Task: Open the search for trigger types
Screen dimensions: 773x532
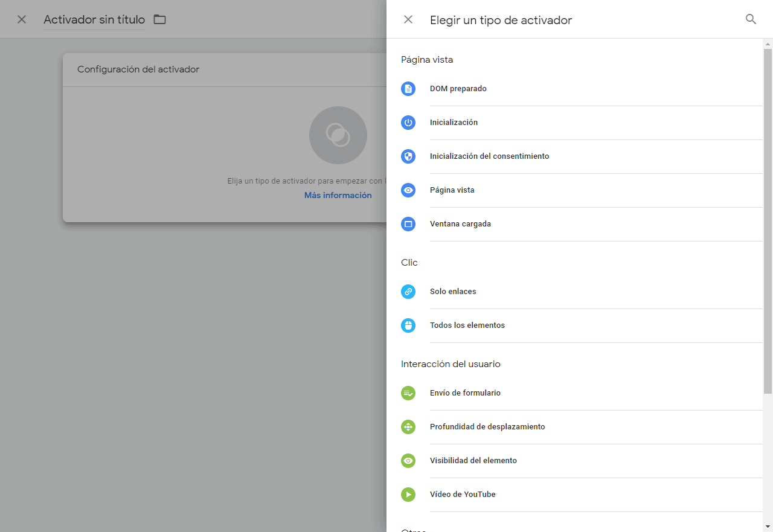Action: click(x=751, y=19)
